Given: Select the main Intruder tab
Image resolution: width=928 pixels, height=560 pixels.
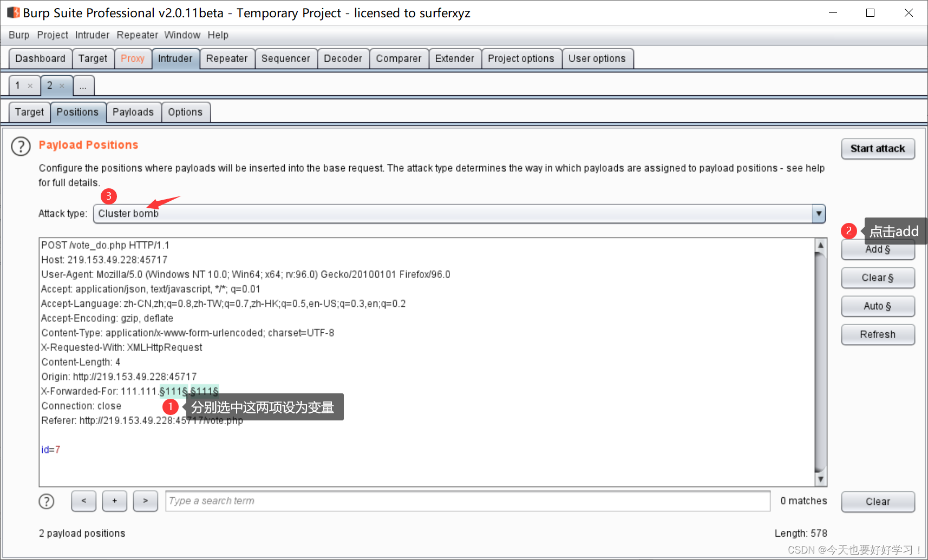Looking at the screenshot, I should pos(175,58).
